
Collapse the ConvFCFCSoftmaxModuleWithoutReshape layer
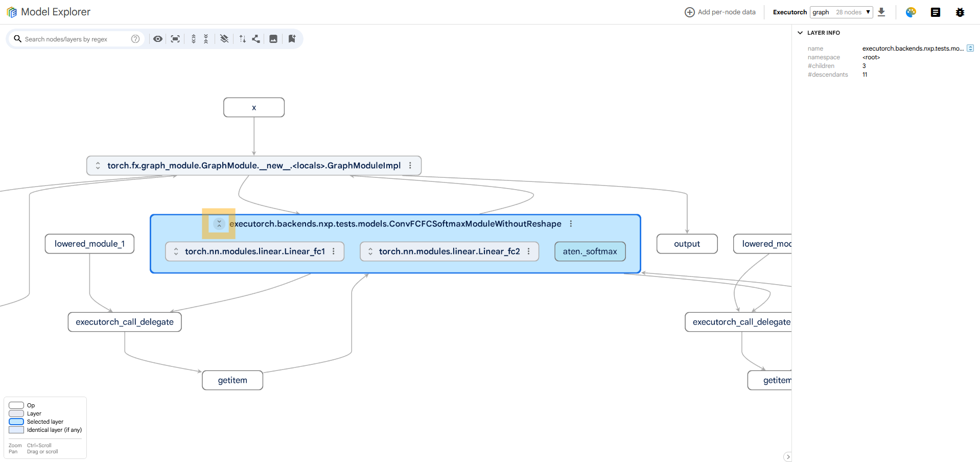pos(219,224)
